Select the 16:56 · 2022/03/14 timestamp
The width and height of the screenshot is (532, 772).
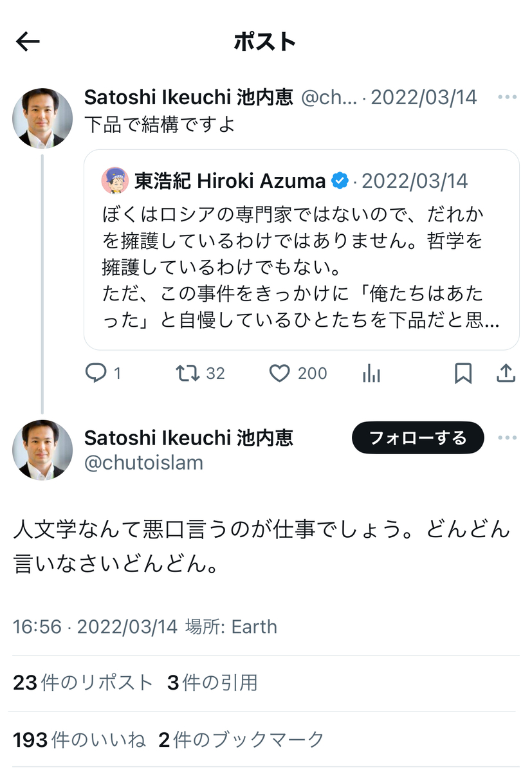tap(95, 627)
